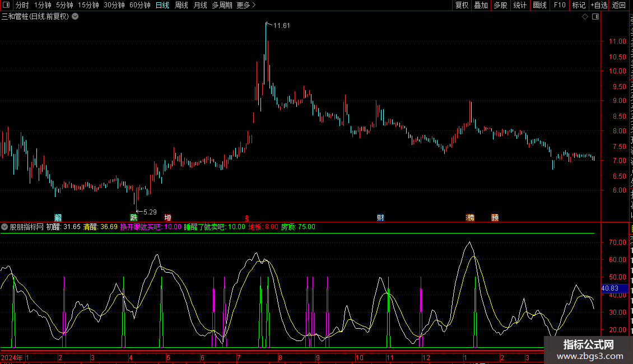Click the 预 event marker icon

495,217
